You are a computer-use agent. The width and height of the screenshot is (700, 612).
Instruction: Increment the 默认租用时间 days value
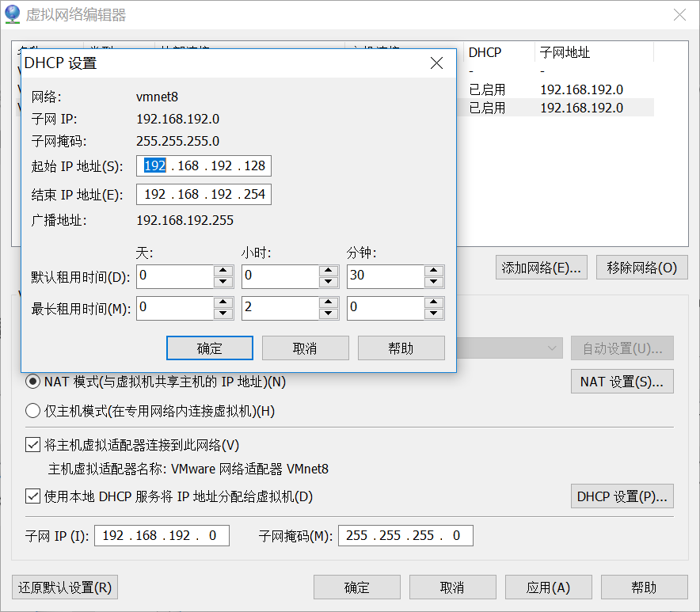[x=223, y=272]
